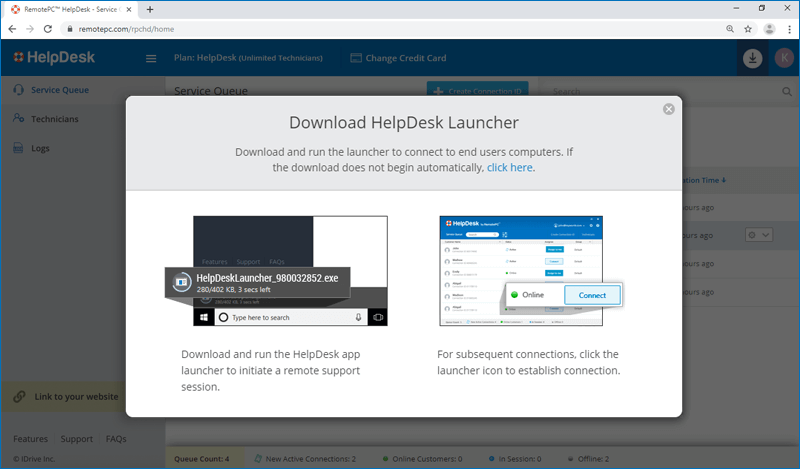The height and width of the screenshot is (469, 800).
Task: Open Technicians from the sidebar
Action: (54, 119)
